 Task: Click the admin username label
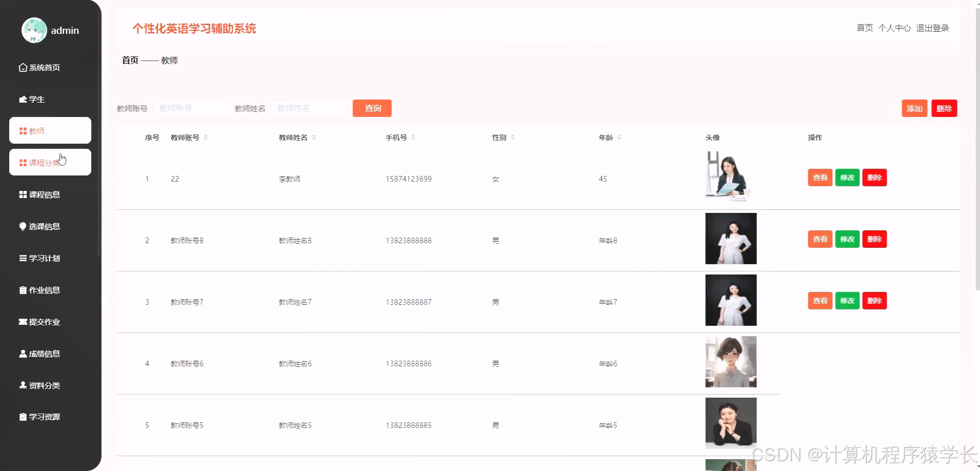pyautogui.click(x=65, y=30)
